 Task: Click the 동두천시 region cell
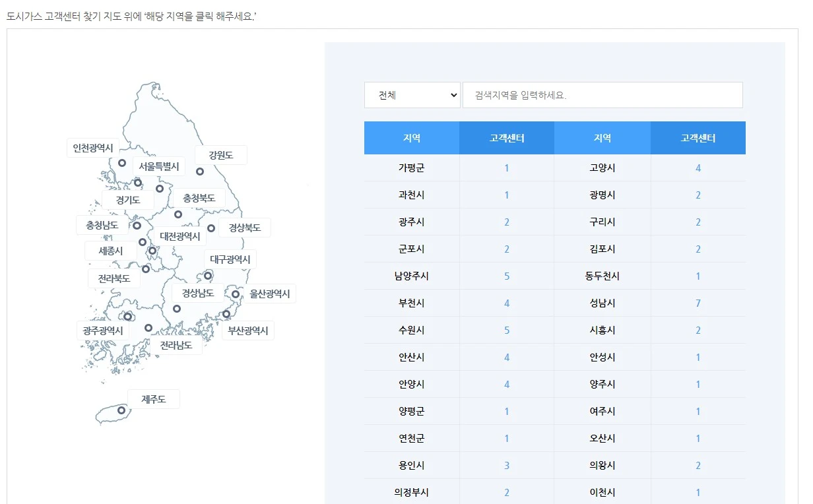coord(602,276)
